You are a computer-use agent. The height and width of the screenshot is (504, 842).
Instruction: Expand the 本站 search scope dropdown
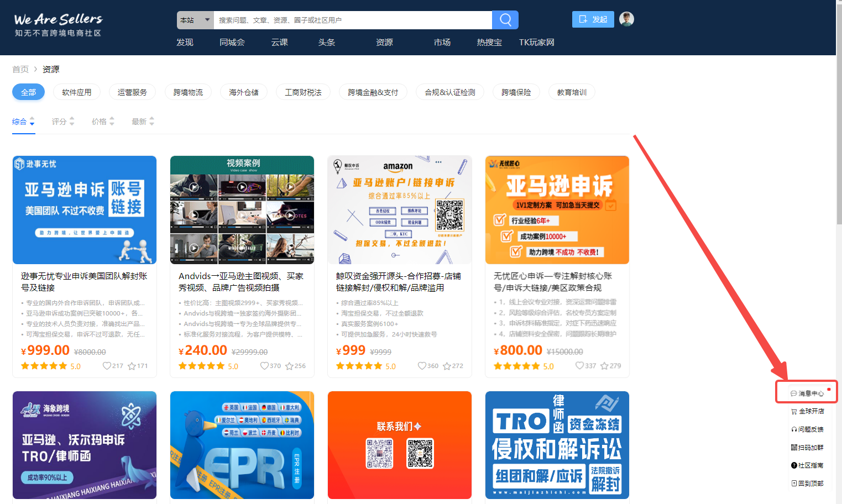point(195,20)
